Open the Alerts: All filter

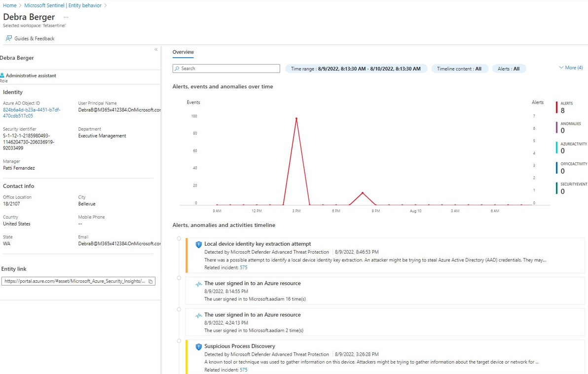point(509,69)
